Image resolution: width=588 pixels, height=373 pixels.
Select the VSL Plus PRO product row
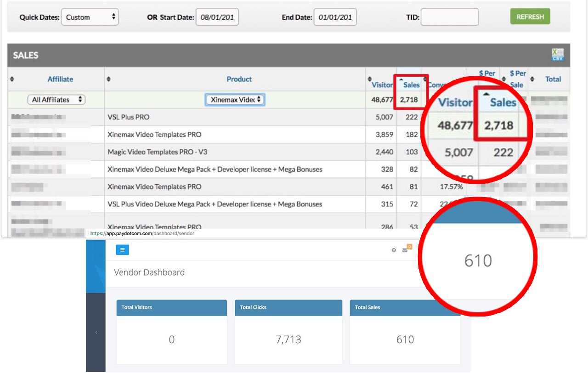128,117
